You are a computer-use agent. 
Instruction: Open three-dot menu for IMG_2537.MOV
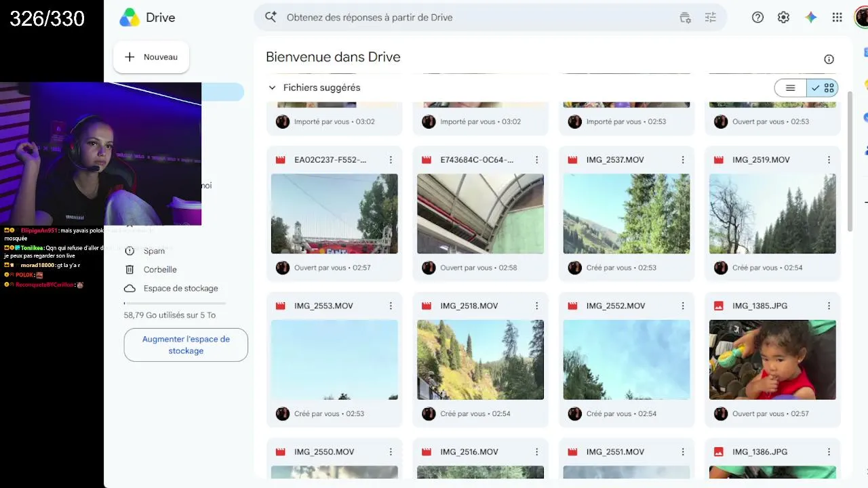point(683,160)
